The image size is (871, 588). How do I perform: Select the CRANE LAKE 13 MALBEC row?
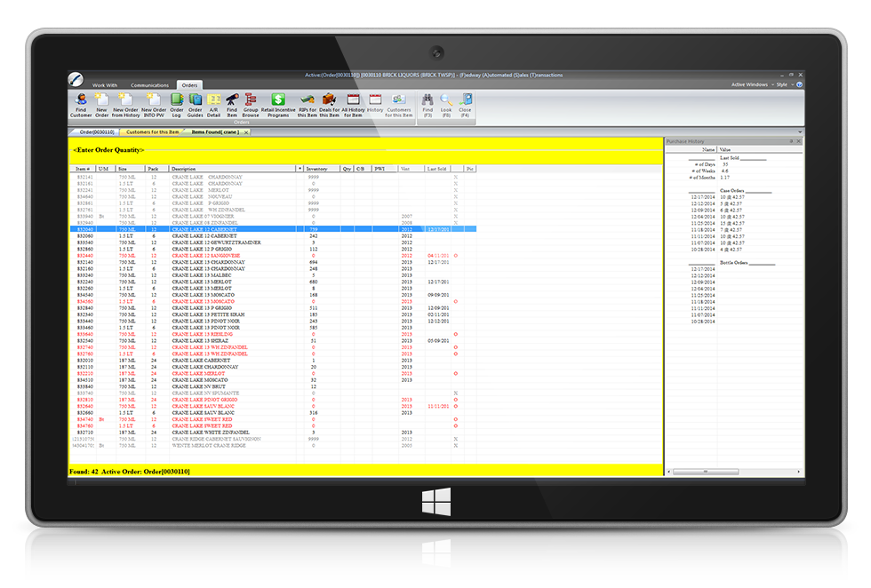point(273,275)
